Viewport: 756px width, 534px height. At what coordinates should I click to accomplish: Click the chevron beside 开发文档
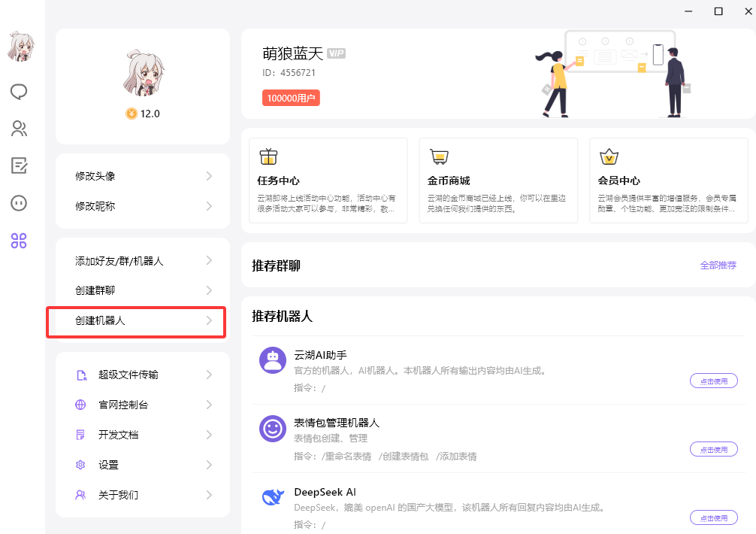click(x=209, y=435)
